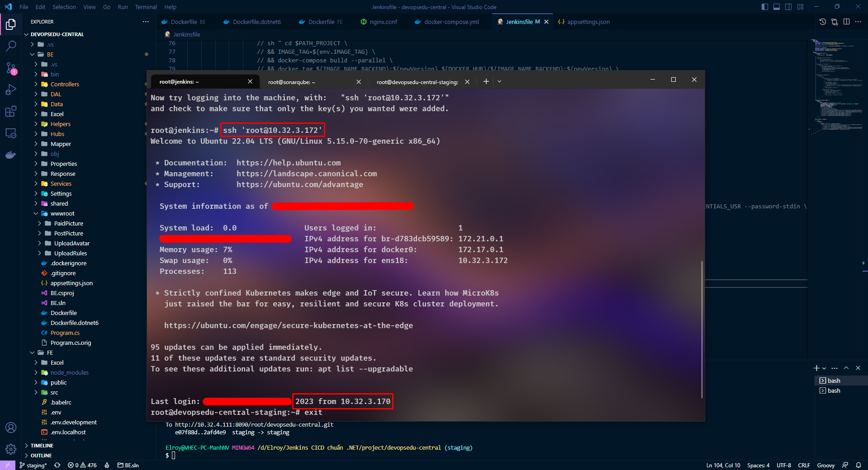Click CRLF end of line selector
Image resolution: width=868 pixels, height=470 pixels.
(804, 465)
